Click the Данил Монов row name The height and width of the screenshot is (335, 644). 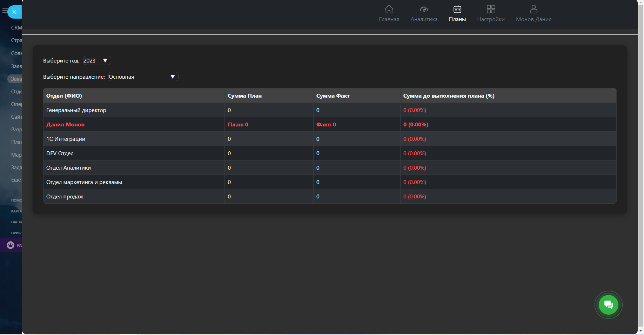[x=65, y=125]
